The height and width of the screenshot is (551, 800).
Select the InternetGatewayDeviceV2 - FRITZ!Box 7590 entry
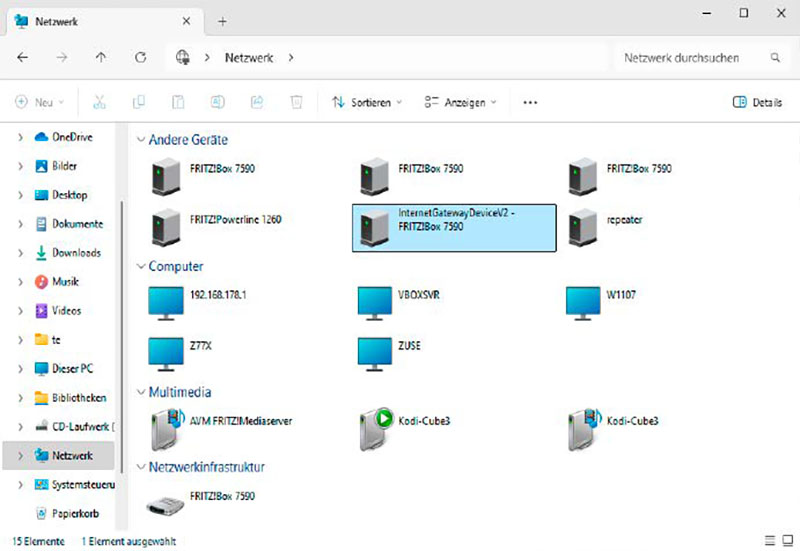pyautogui.click(x=454, y=228)
